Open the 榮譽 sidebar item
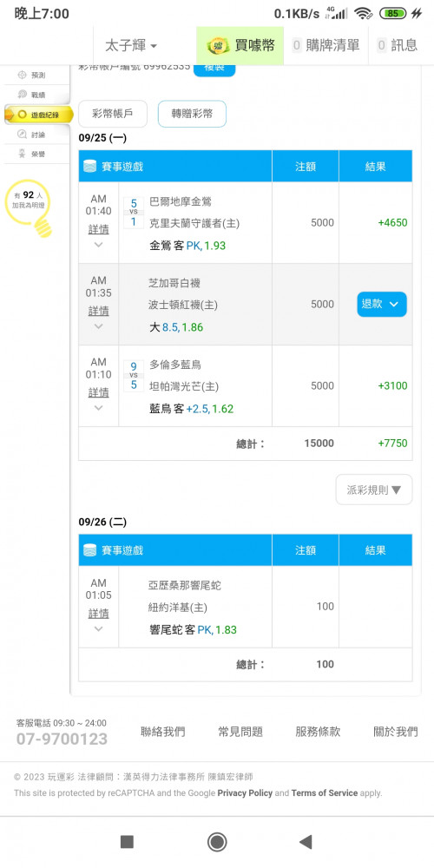 pyautogui.click(x=36, y=155)
